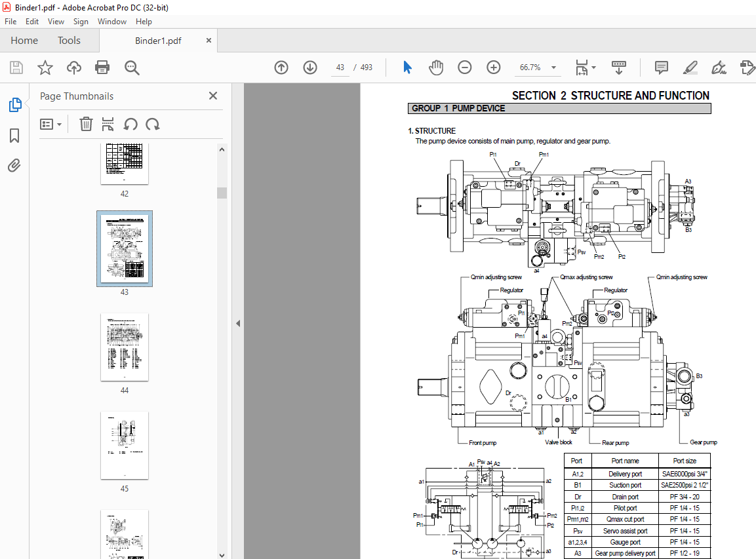
Task: Add a sticky note comment
Action: pos(661,67)
